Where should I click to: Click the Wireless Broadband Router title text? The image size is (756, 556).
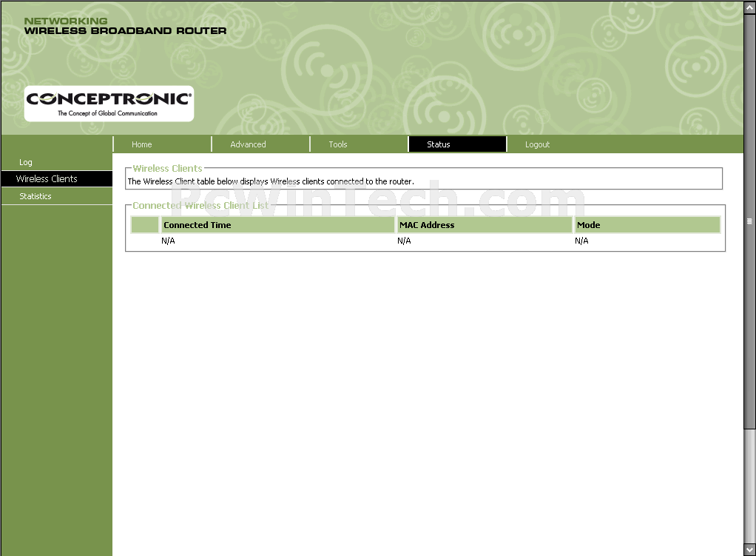125,31
